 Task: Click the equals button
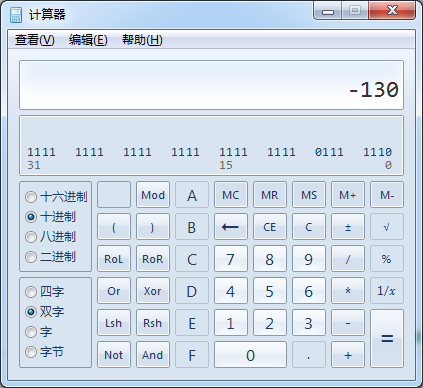[x=387, y=339]
